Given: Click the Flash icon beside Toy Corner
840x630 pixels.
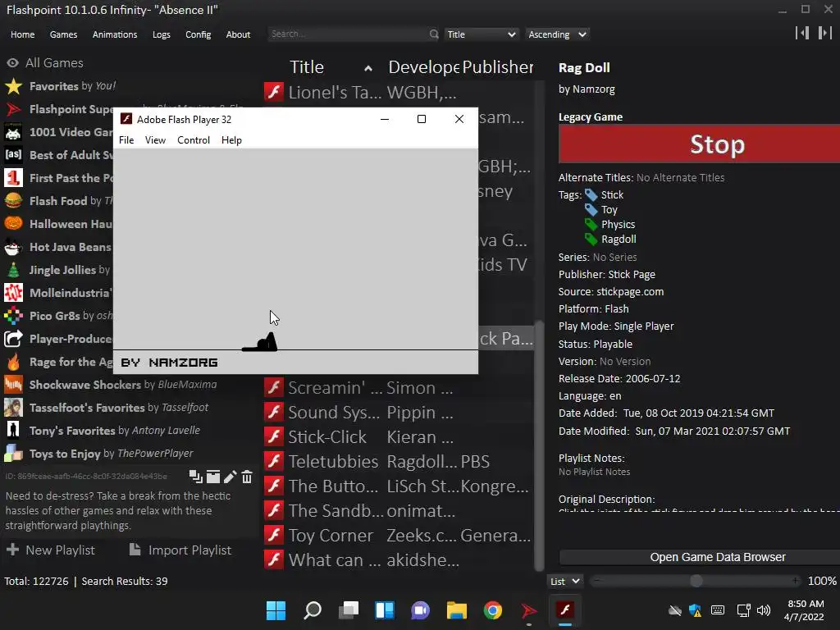Looking at the screenshot, I should [274, 535].
